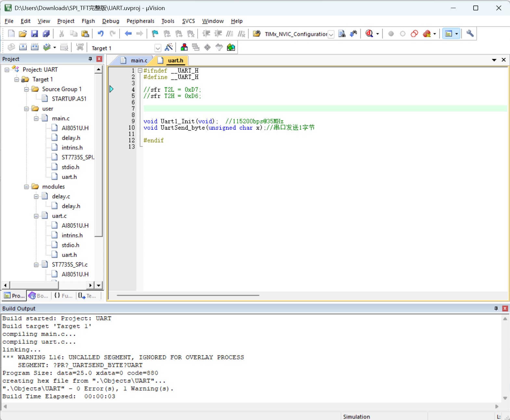Click the Navigate Backwards blue arrow

pyautogui.click(x=128, y=33)
